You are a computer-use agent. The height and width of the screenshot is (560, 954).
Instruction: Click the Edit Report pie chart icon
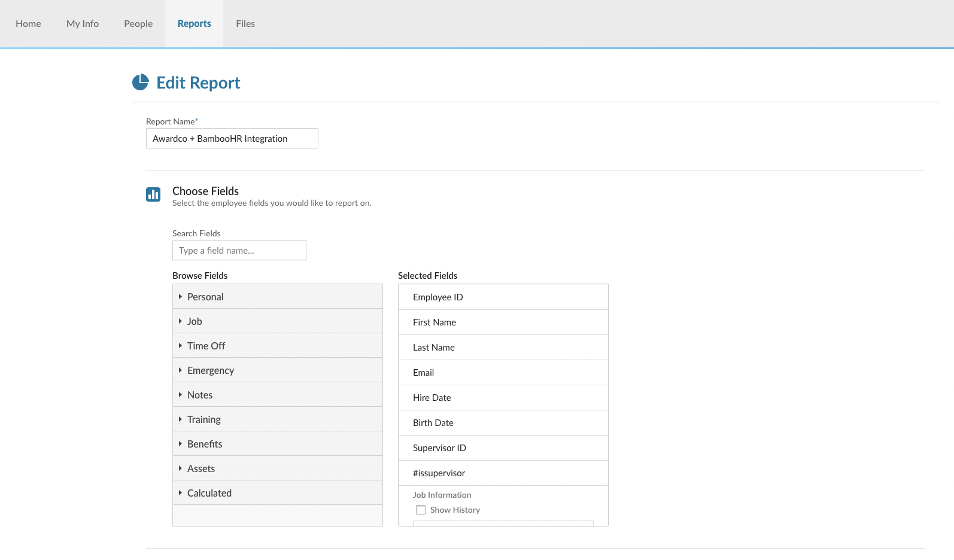pos(140,83)
